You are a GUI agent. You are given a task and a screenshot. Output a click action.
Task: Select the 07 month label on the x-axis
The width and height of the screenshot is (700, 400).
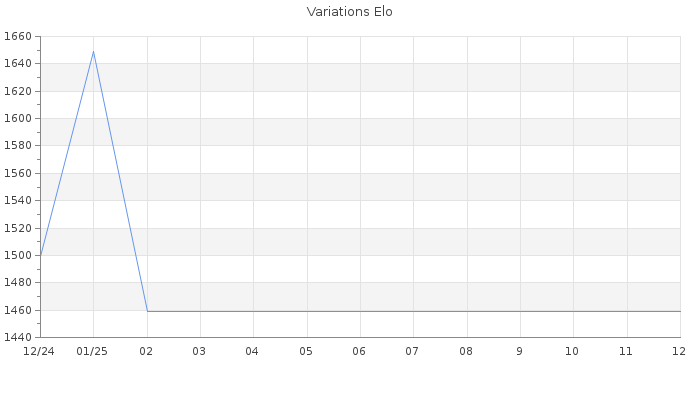pyautogui.click(x=412, y=351)
